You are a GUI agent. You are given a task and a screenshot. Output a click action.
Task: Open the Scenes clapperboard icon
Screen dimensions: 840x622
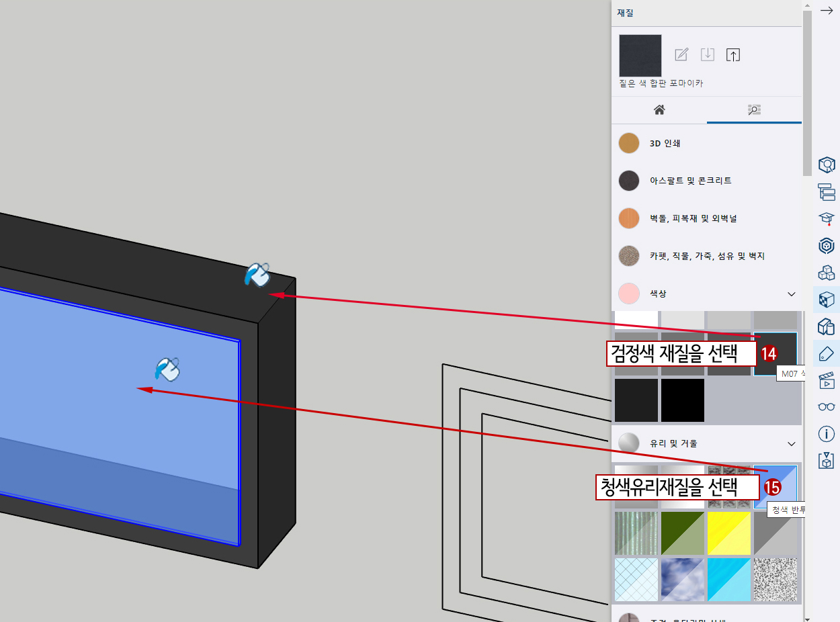coord(827,380)
